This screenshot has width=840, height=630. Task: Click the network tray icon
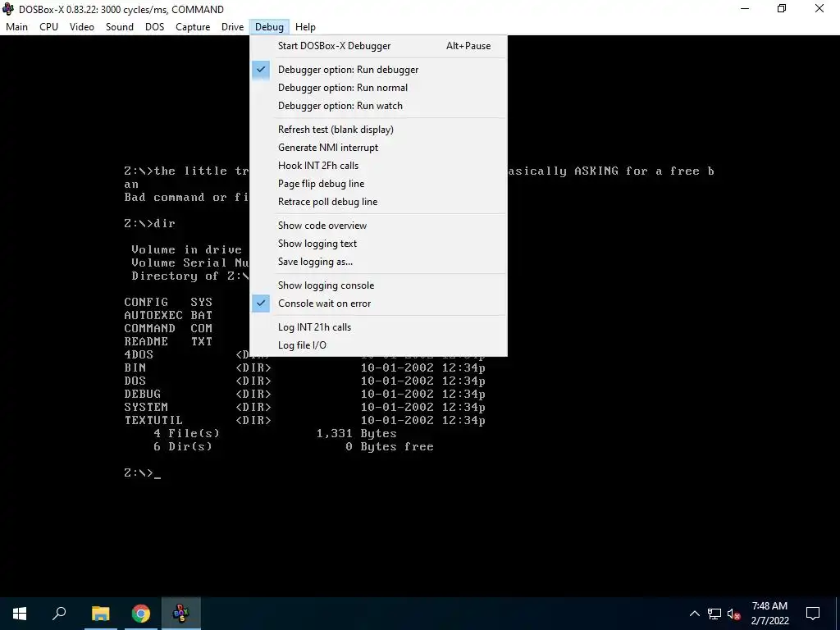(714, 614)
